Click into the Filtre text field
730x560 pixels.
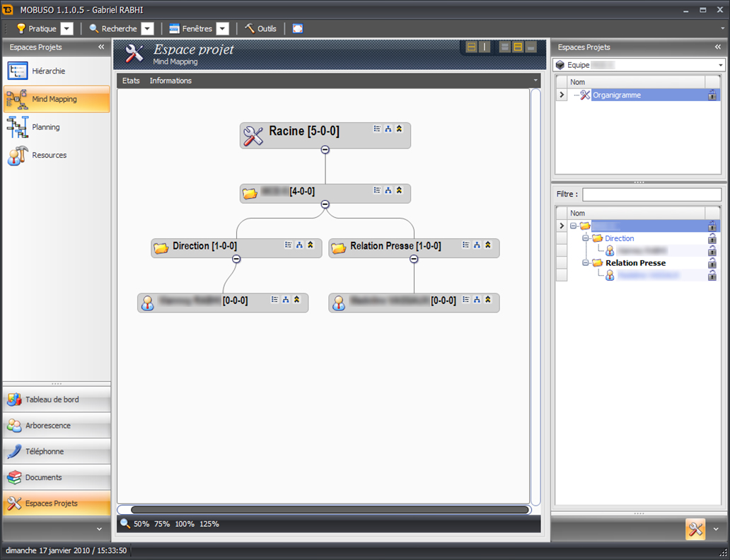[x=651, y=194]
